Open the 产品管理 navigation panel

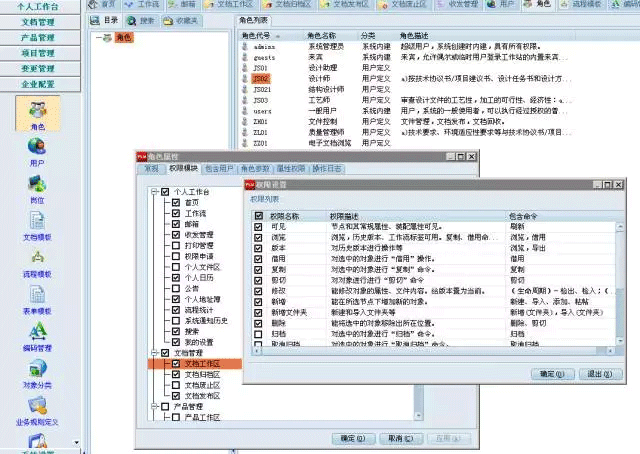37,37
